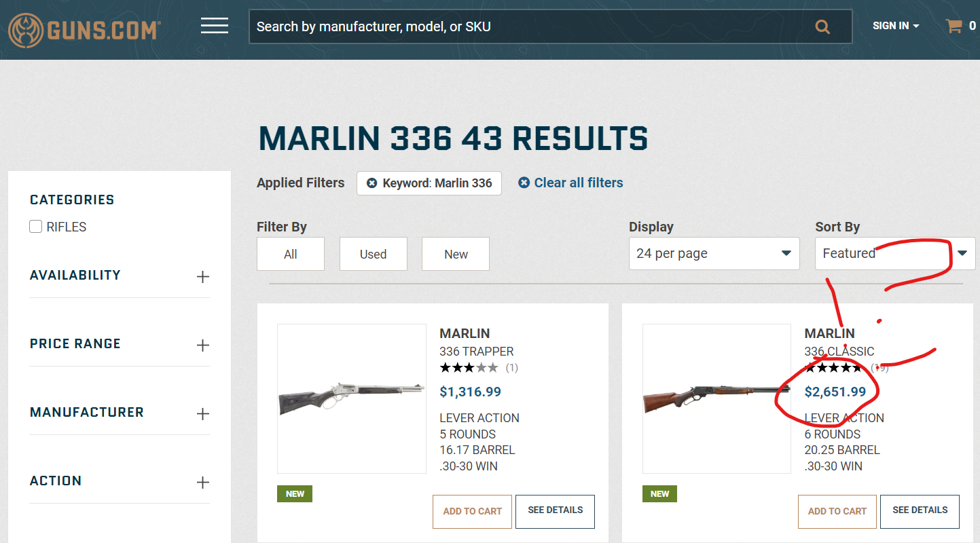Open the hamburger navigation menu
This screenshot has height=543, width=980.
[215, 26]
